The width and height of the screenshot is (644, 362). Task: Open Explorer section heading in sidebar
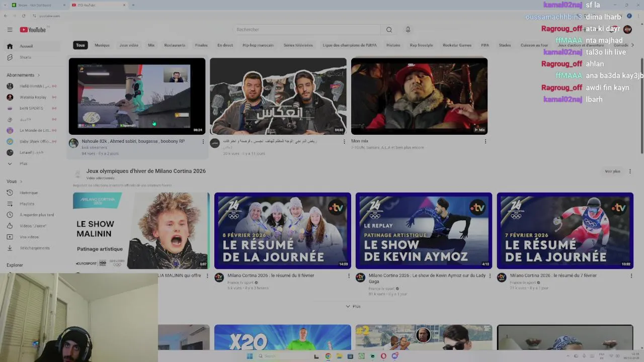click(15, 265)
